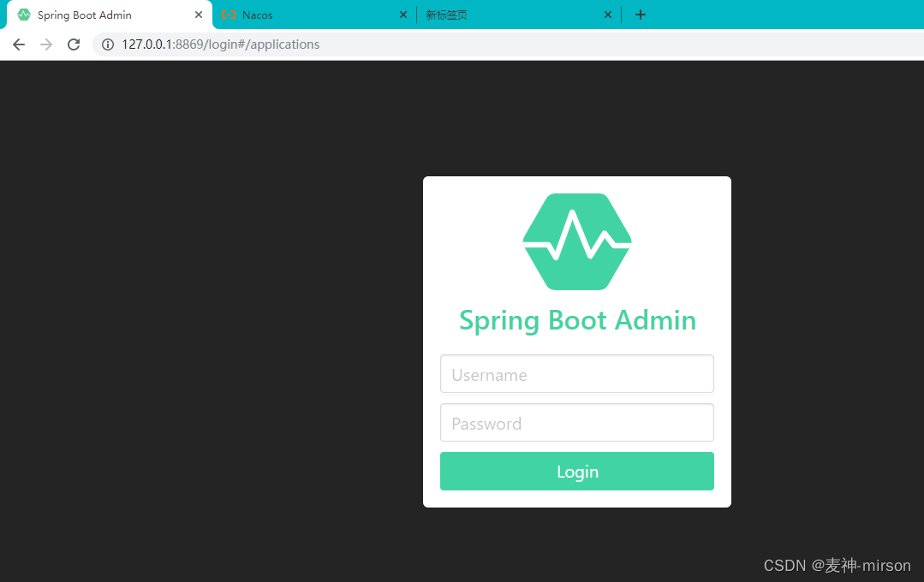Switch to the Spring Boot Admin tab
Image resolution: width=924 pixels, height=582 pixels.
(110, 15)
